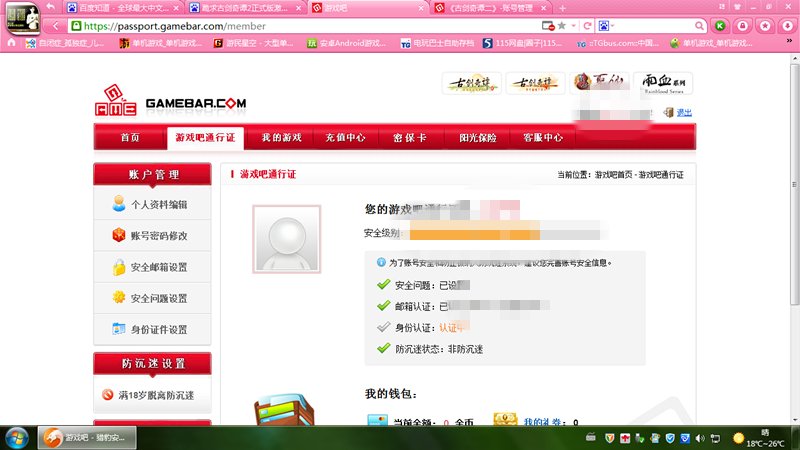
Task: Click the 我的礼券 link
Action: (x=542, y=422)
